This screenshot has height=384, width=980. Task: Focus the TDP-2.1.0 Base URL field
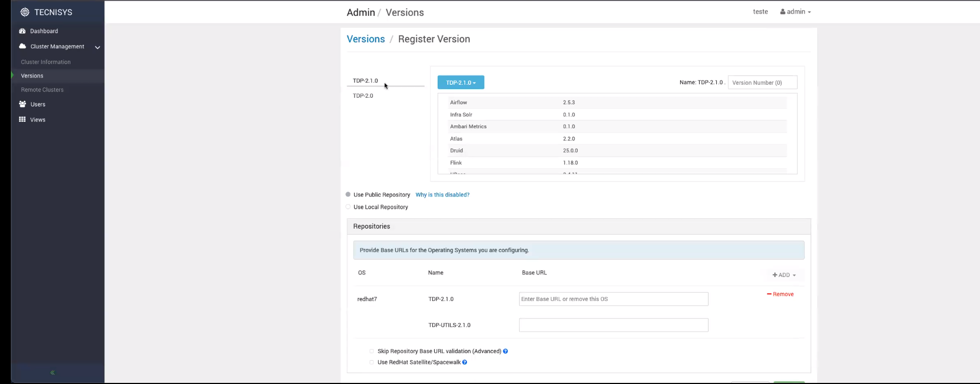point(614,299)
